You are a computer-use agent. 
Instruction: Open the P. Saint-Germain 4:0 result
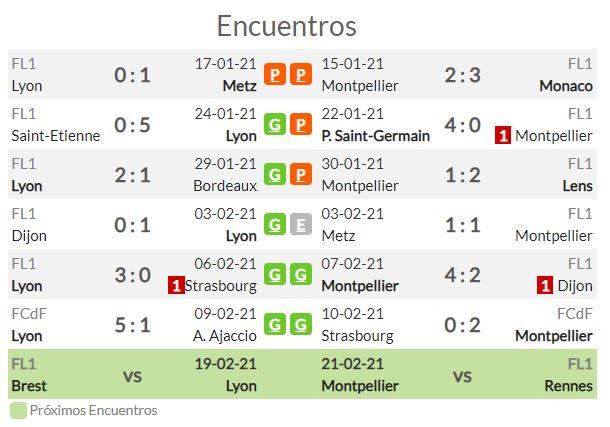(x=463, y=125)
